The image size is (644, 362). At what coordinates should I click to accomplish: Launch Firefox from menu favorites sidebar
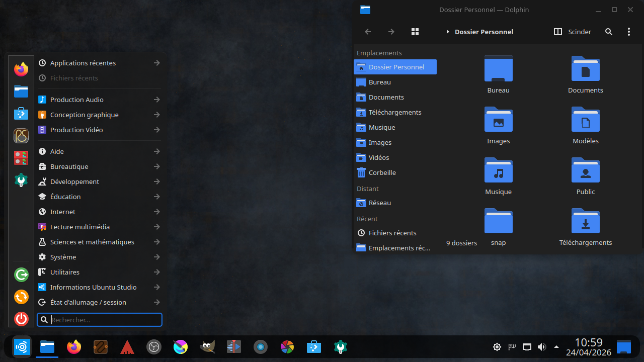pyautogui.click(x=21, y=69)
